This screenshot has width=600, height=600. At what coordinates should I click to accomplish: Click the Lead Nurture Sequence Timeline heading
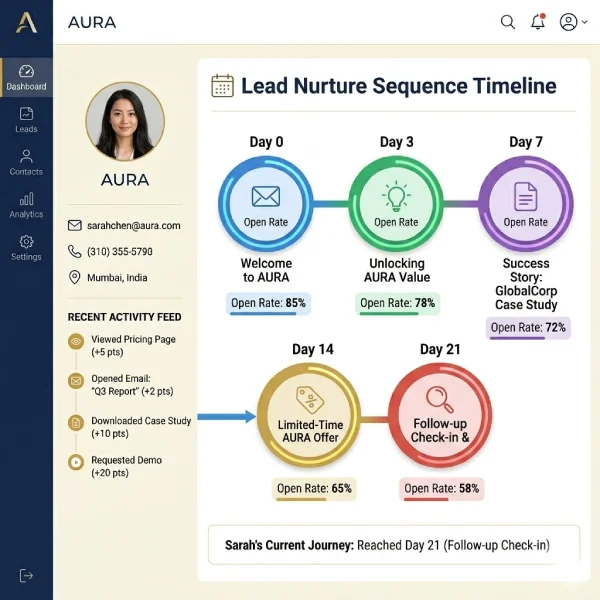point(398,86)
